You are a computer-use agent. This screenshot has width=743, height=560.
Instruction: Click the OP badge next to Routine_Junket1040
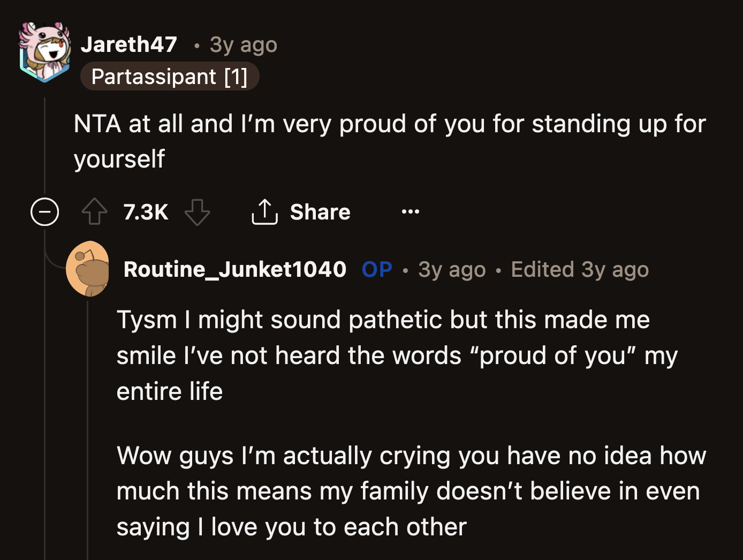click(x=377, y=269)
